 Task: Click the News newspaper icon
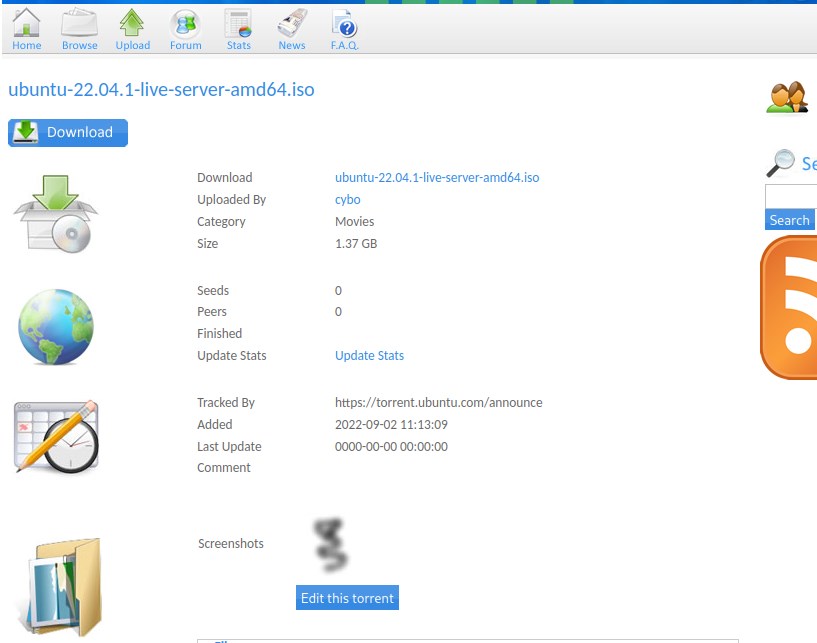pos(291,23)
